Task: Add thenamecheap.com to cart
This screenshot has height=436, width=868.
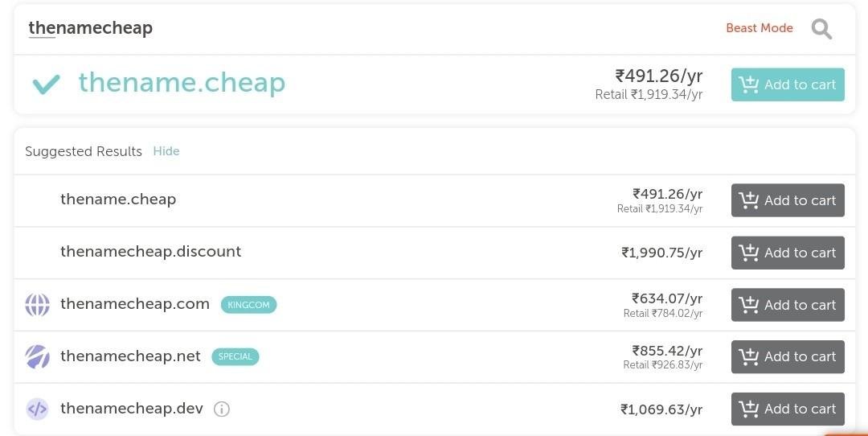Action: [x=788, y=305]
